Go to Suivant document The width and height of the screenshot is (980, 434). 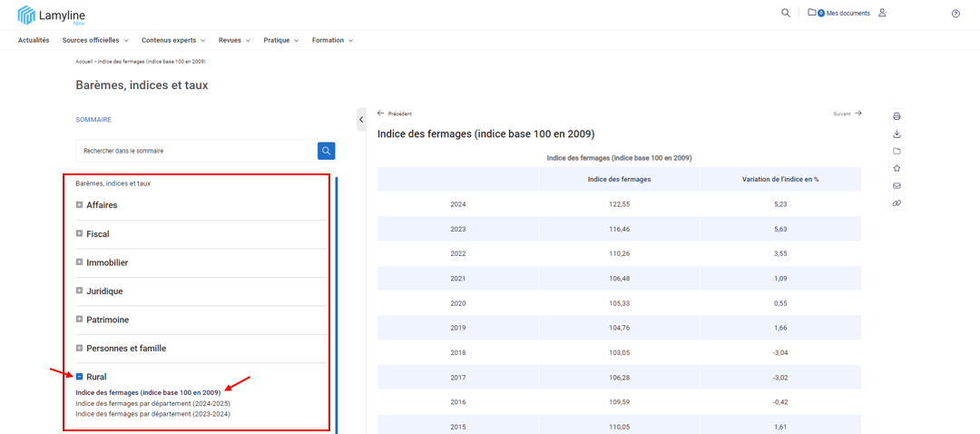coord(848,113)
